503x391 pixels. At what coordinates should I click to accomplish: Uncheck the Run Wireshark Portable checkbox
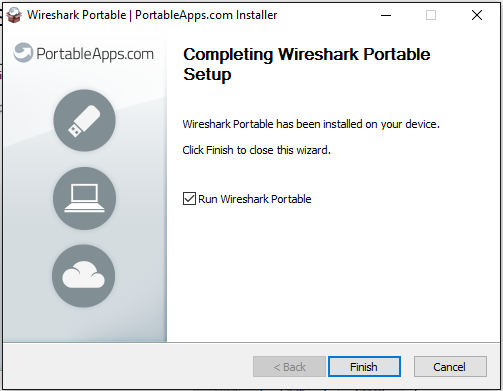coord(189,198)
